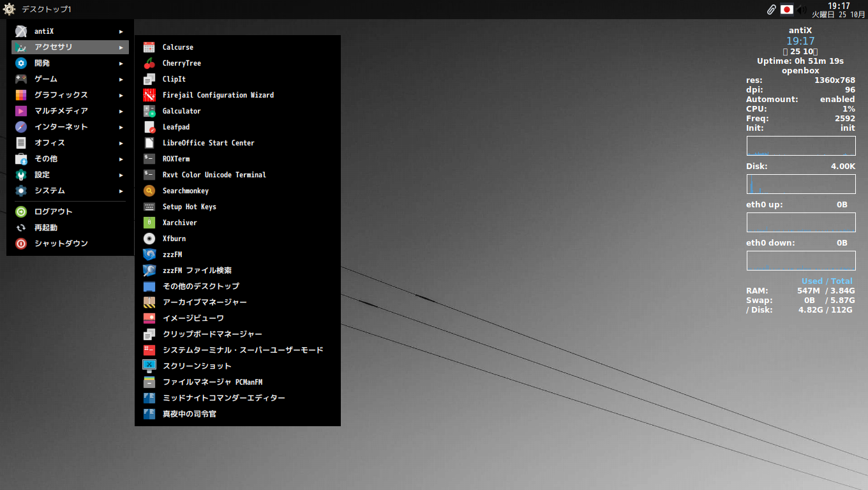Image resolution: width=868 pixels, height=490 pixels.
Task: Click the 真夜中の司令官 icon
Action: click(x=149, y=414)
